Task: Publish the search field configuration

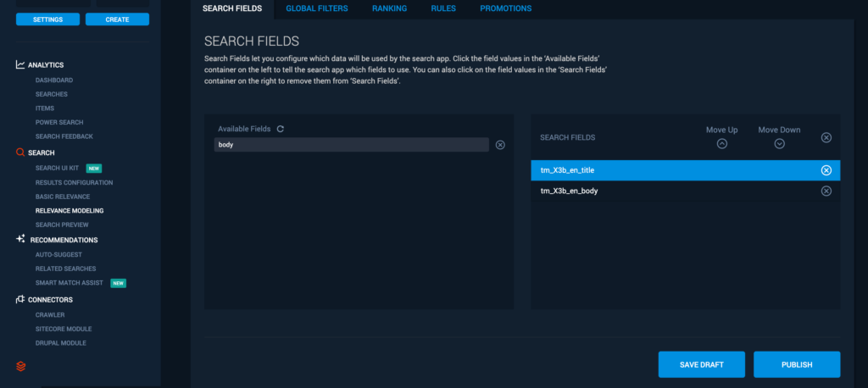Action: [x=796, y=364]
